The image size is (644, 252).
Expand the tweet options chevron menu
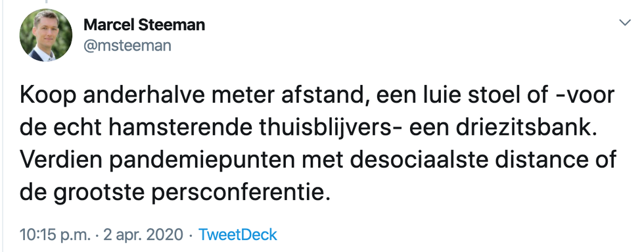(625, 22)
